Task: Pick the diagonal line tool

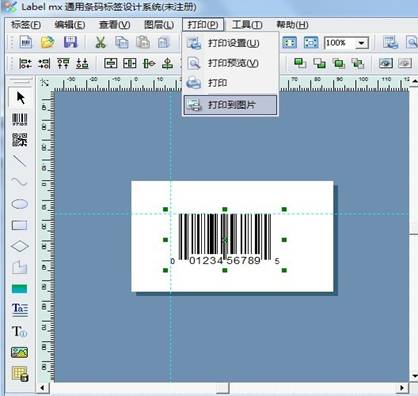Action: pos(20,161)
